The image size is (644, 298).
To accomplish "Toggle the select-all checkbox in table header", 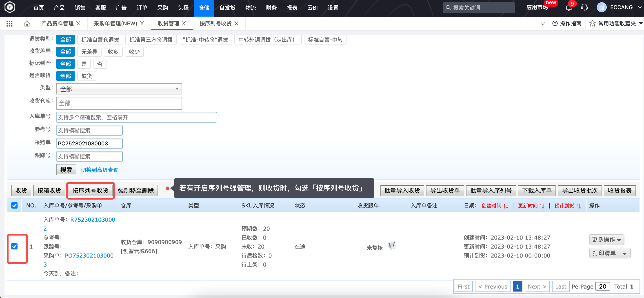I will pos(14,205).
